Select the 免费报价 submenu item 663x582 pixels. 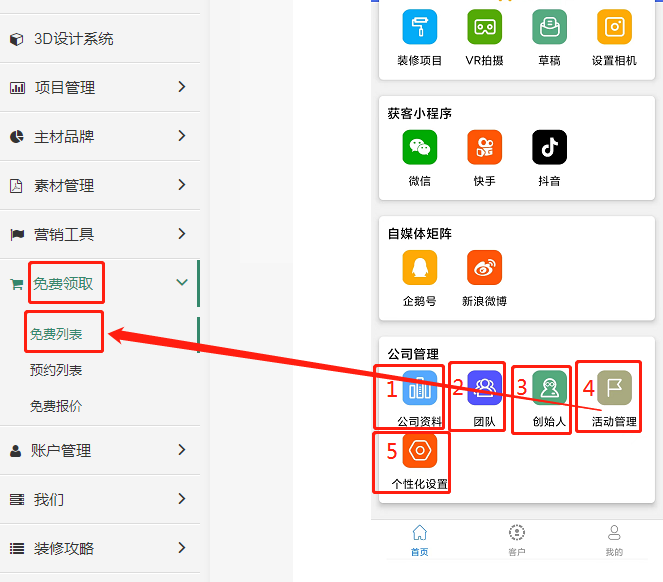[56, 406]
